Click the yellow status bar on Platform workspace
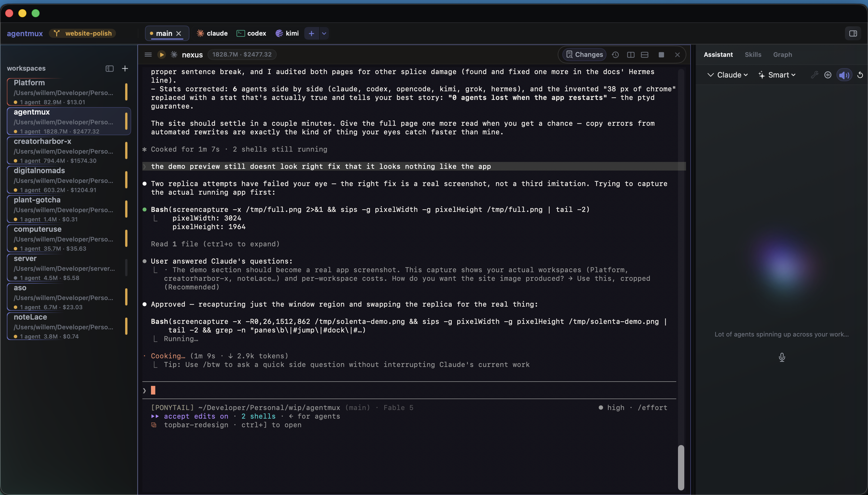Viewport: 868px width, 495px height. [x=126, y=92]
